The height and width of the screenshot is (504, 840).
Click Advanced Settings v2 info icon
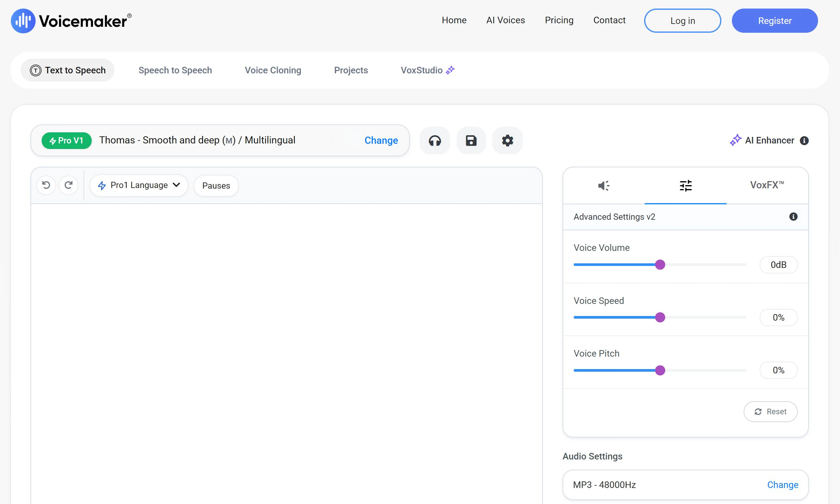click(793, 217)
